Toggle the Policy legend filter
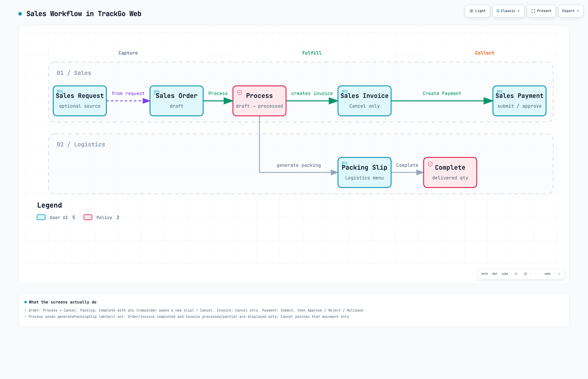Screen dimensions: 588x379 click(103, 218)
